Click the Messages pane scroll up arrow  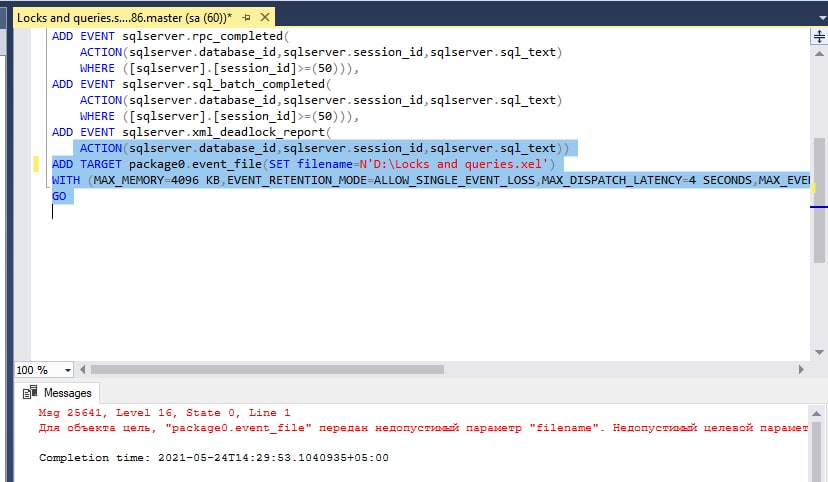[x=816, y=413]
